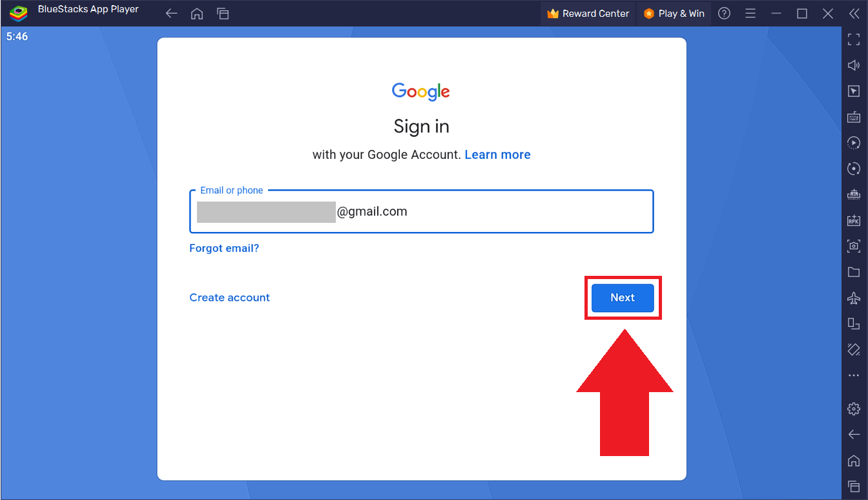
Task: Open the hamburger menu in title bar
Action: click(x=750, y=14)
